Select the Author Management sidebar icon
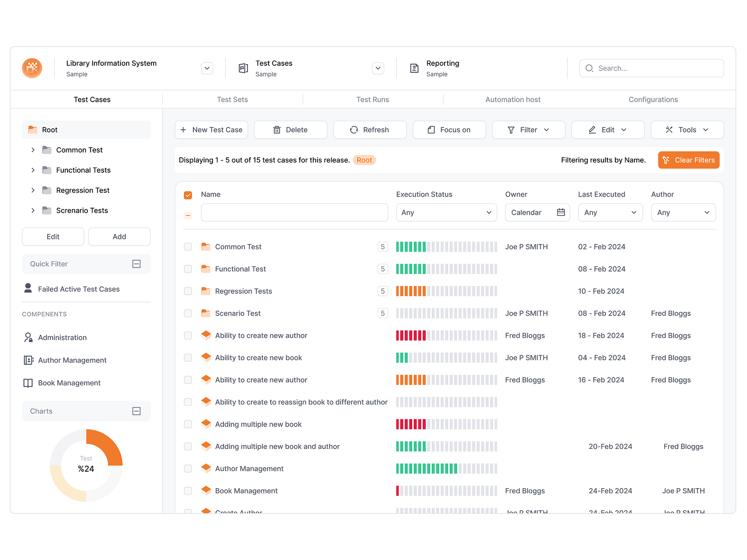 (x=28, y=360)
